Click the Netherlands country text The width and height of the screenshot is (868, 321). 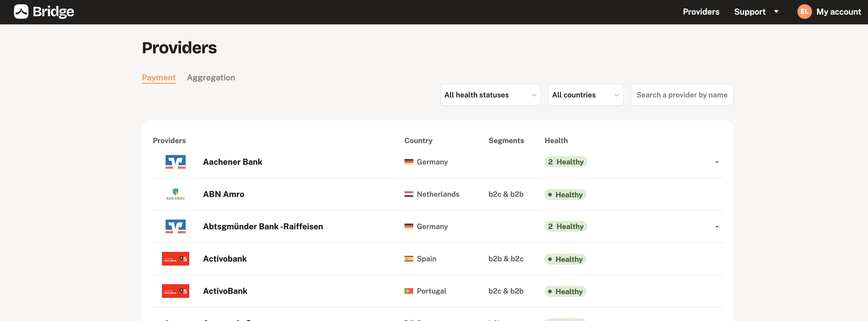tap(438, 194)
